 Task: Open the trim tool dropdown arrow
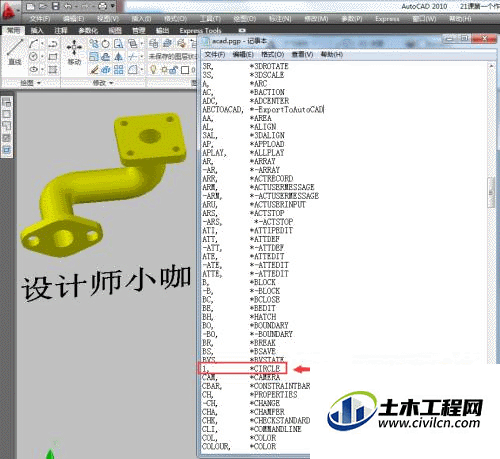click(x=141, y=56)
